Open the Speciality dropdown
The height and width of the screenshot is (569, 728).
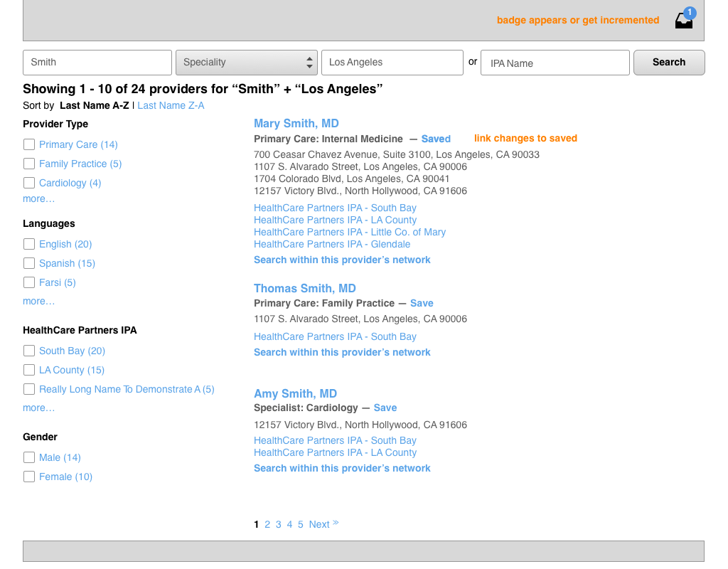click(x=246, y=63)
